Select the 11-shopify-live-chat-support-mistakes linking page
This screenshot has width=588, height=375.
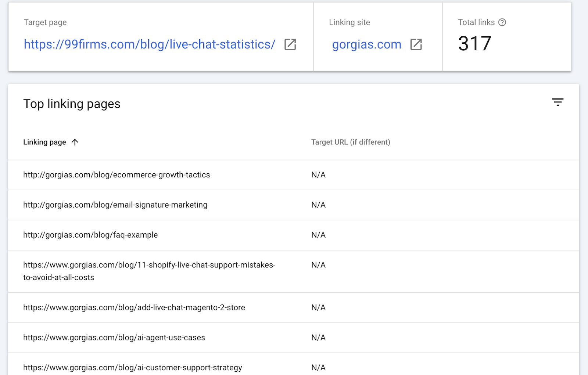[x=150, y=271]
